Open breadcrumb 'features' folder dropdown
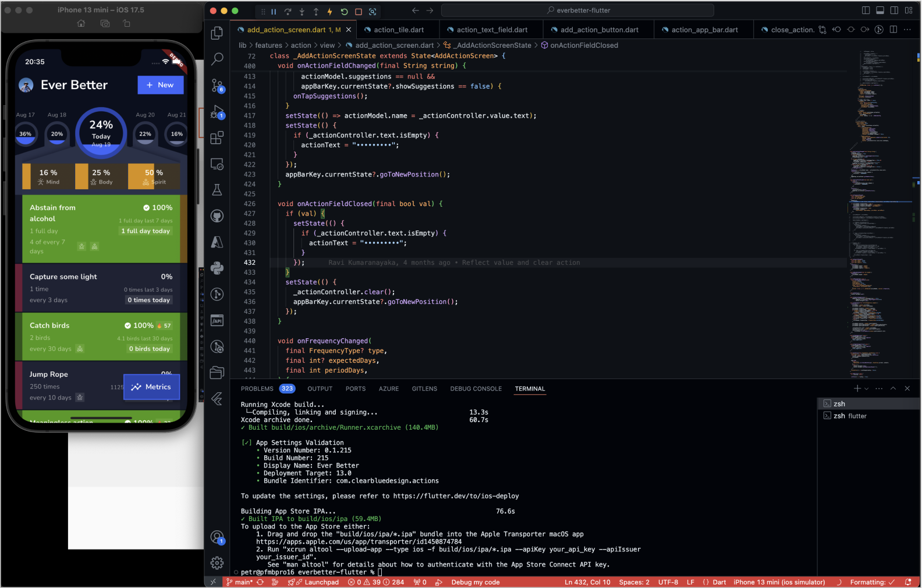922x588 pixels. (268, 45)
